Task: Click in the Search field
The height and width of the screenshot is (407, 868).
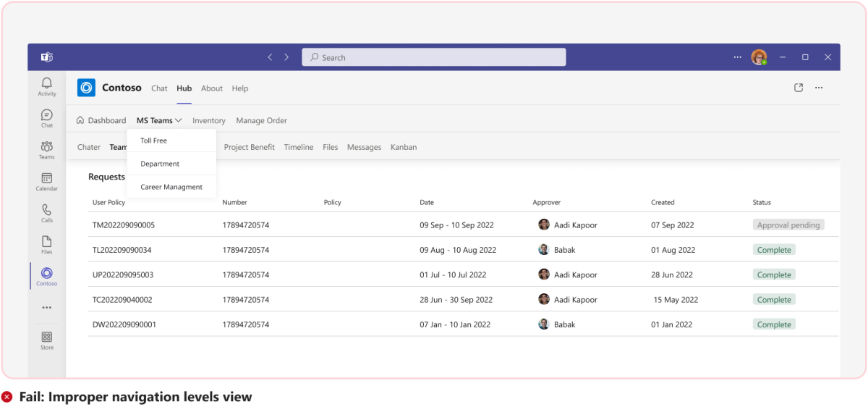Action: [x=434, y=57]
